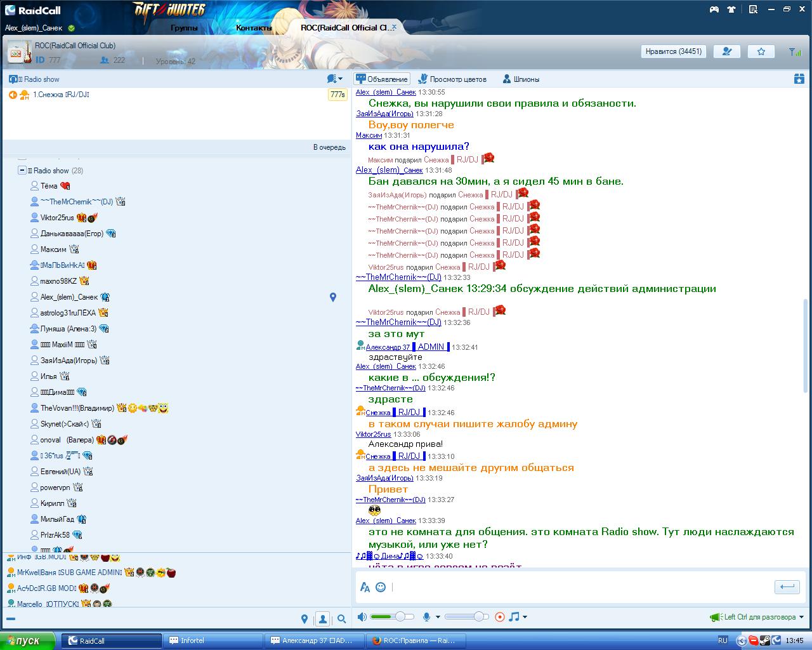
Task: Open the game center gamepad icon
Action: 714,10
